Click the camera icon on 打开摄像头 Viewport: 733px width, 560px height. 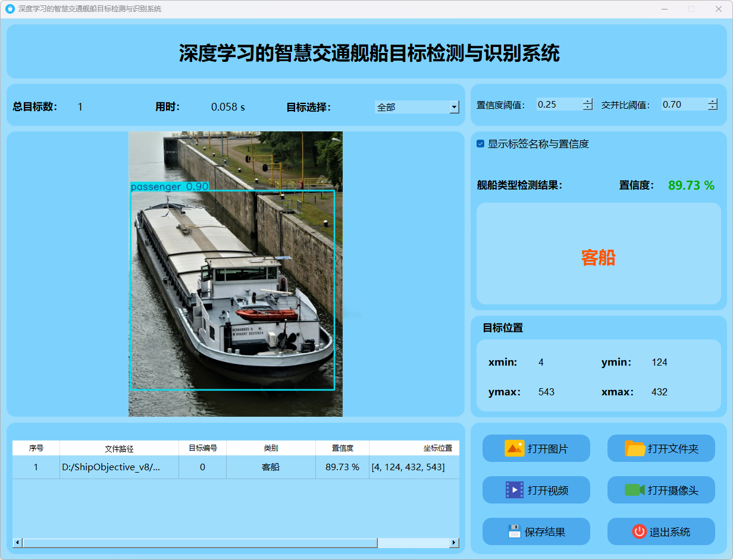point(635,490)
